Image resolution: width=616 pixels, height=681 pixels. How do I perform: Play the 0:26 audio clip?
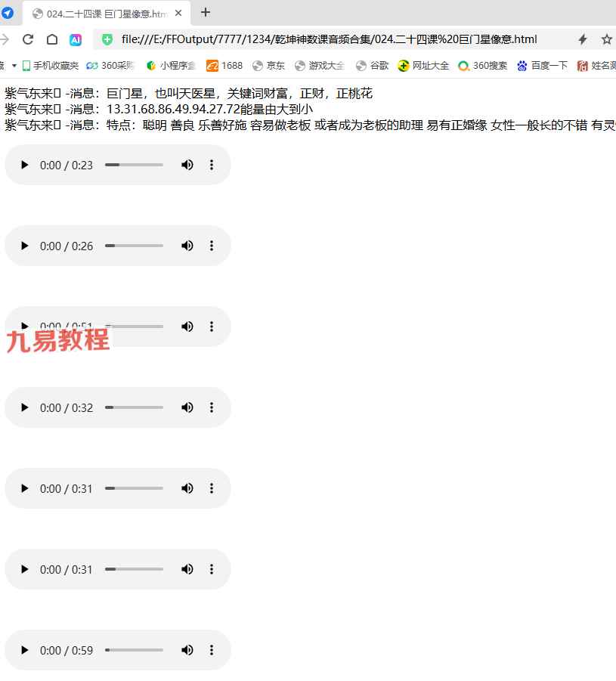point(24,246)
